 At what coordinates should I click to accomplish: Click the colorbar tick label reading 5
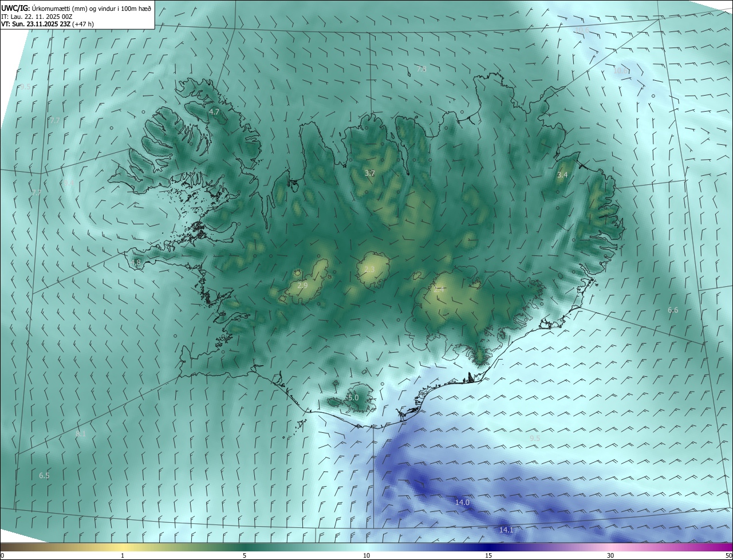(x=245, y=555)
